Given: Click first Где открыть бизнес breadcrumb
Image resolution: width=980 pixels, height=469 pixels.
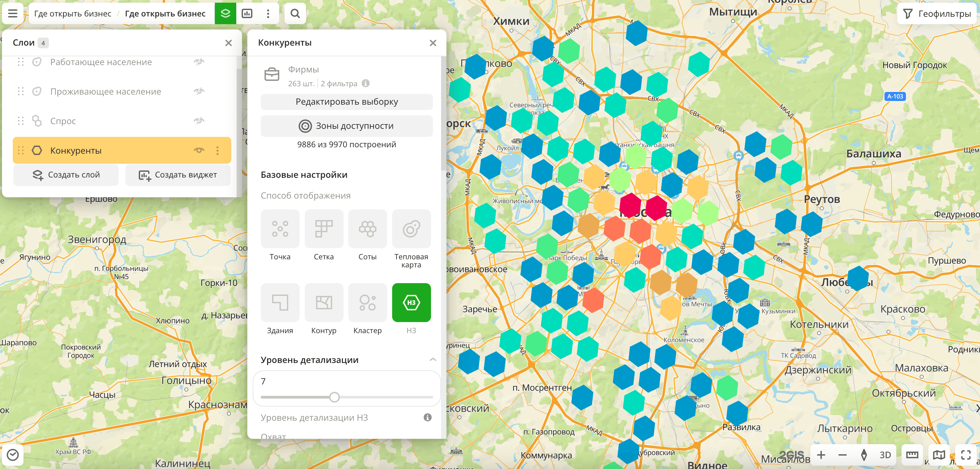Looking at the screenshot, I should pyautogui.click(x=73, y=14).
